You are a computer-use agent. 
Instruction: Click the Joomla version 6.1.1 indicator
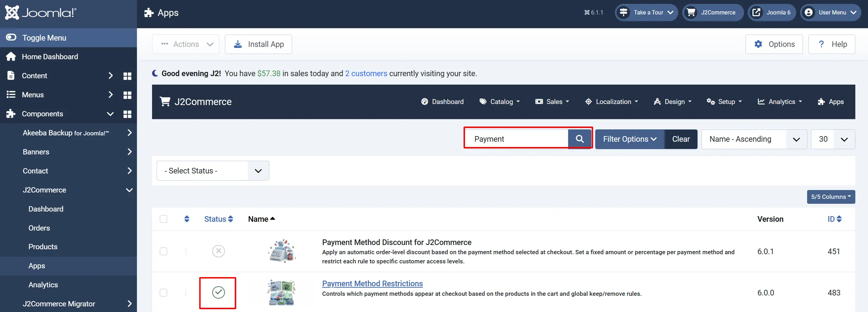[x=593, y=13]
